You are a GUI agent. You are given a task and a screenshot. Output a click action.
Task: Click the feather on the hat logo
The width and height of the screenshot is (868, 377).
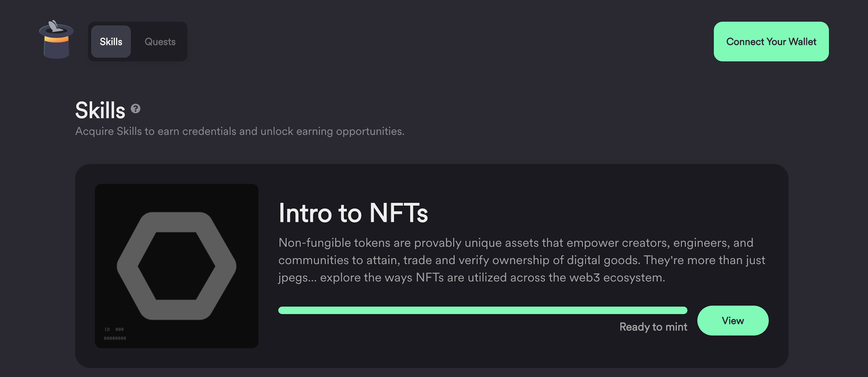click(53, 26)
